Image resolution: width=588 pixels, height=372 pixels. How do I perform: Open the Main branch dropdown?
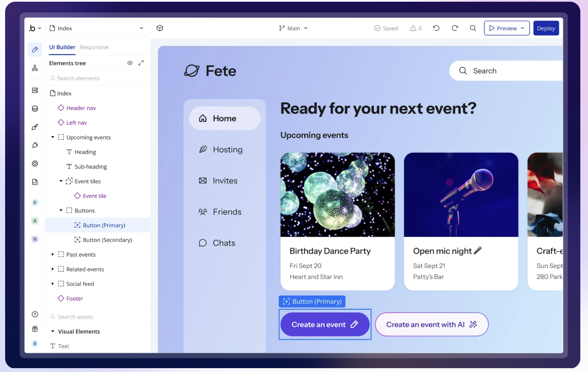(x=293, y=28)
